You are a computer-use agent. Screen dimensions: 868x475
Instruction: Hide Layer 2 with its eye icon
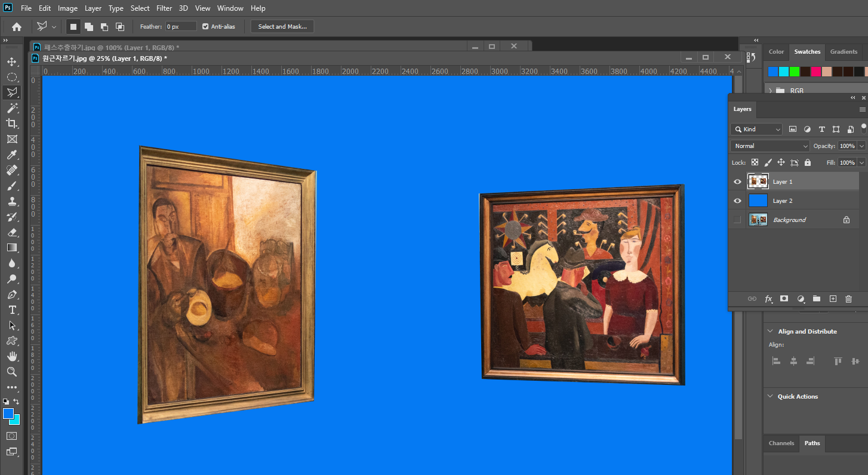[x=737, y=201]
